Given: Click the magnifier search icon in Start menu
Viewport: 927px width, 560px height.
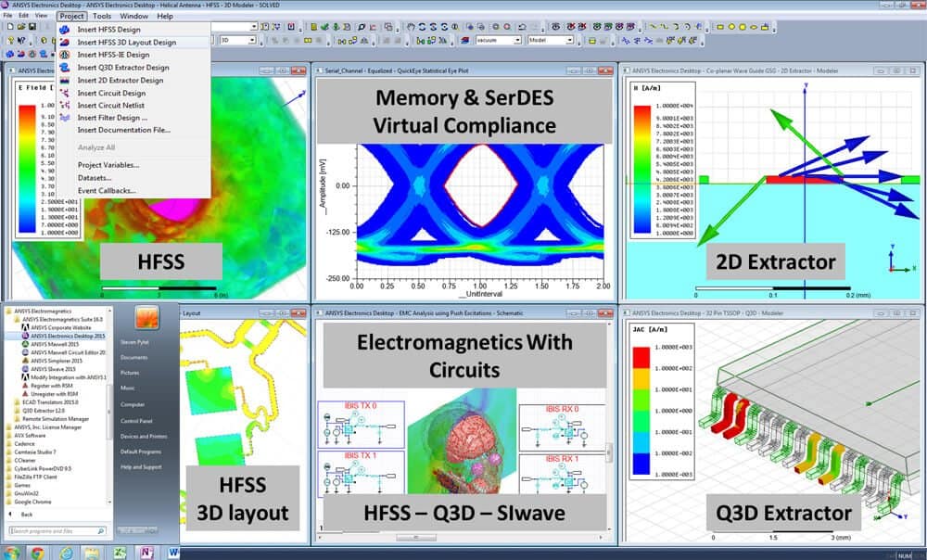Looking at the screenshot, I should [x=100, y=531].
